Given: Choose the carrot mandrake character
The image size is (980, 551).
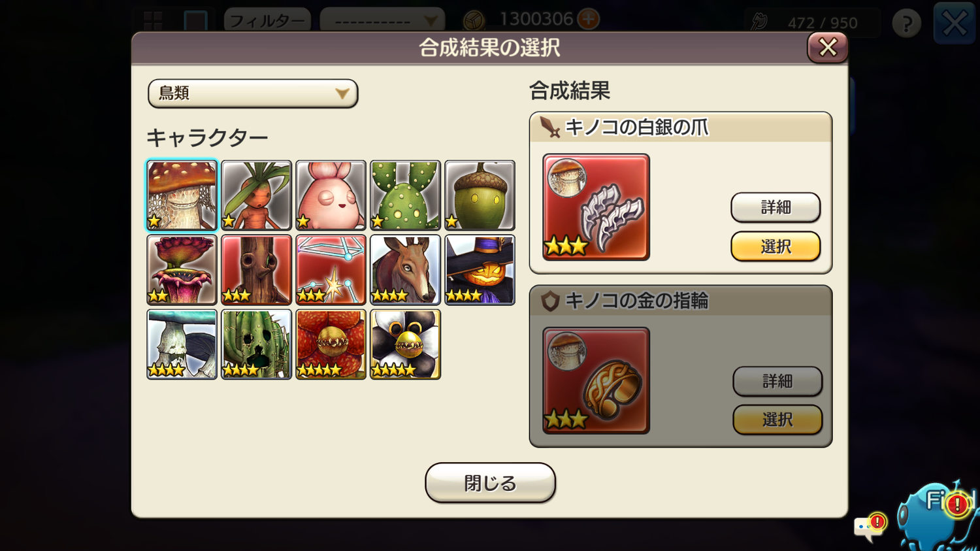Looking at the screenshot, I should click(256, 195).
